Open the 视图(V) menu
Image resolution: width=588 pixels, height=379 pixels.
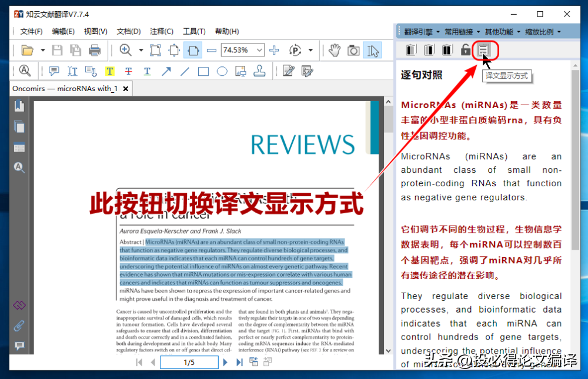[x=96, y=32]
